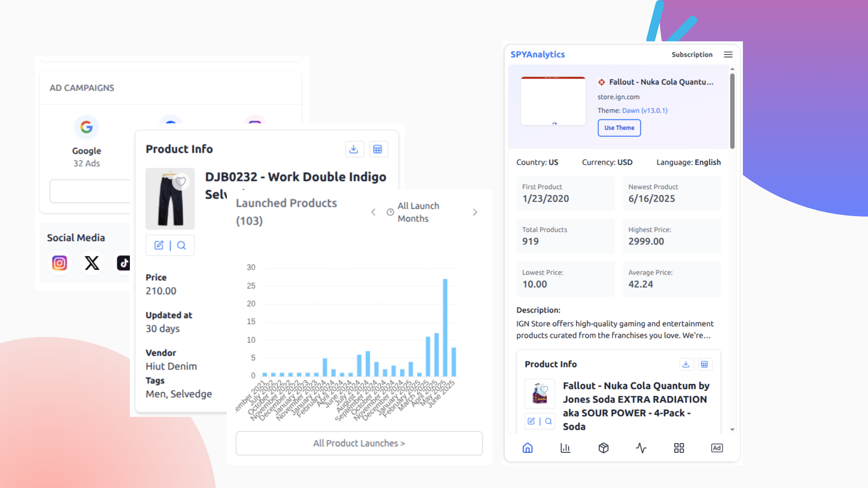Open the hamburger menu in SPYAnalytics
Screen dimensions: 868x488
pos(728,55)
